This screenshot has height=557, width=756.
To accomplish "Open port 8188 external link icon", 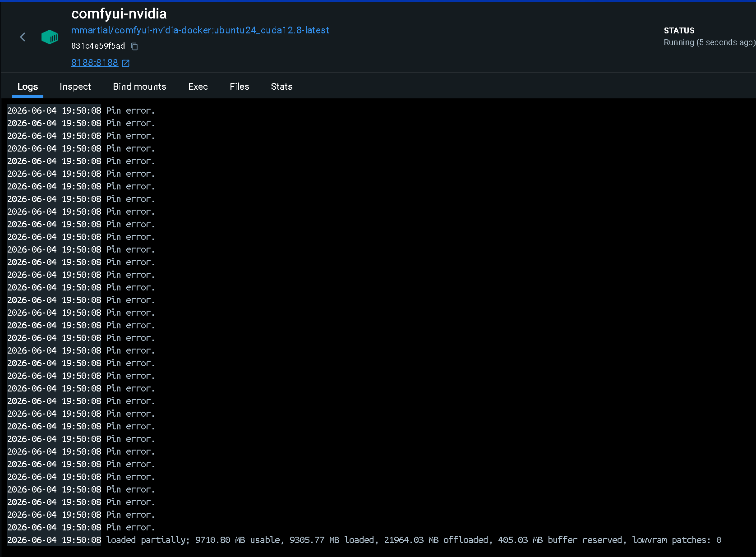I will (x=126, y=63).
